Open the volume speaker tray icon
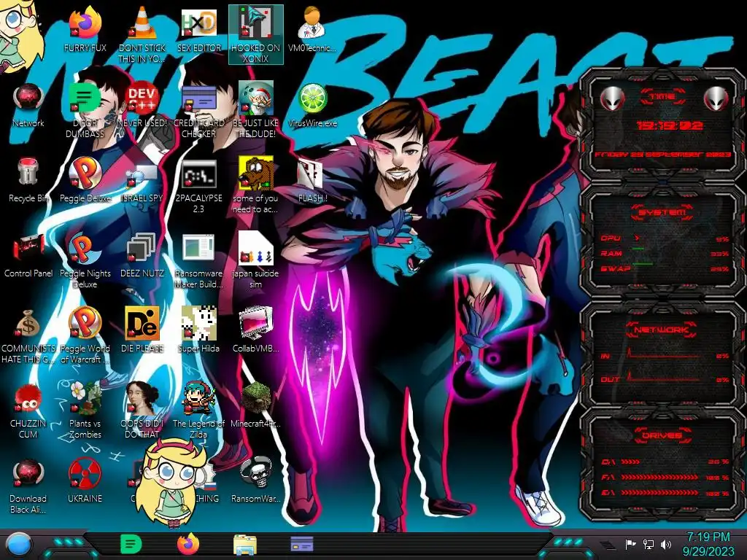The height and width of the screenshot is (560, 747). [666, 544]
